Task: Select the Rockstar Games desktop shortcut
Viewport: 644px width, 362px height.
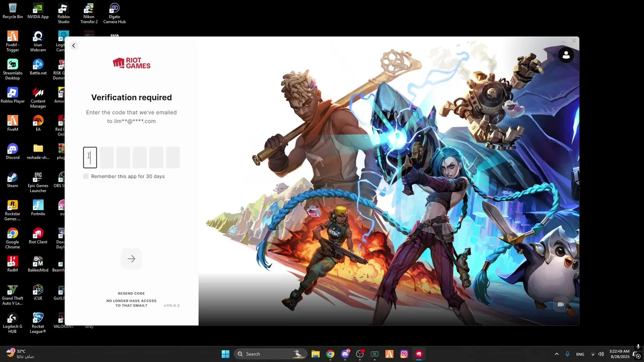Action: pos(13,211)
